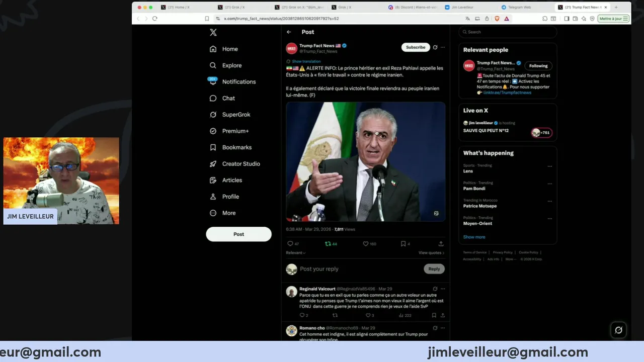The height and width of the screenshot is (362, 644).
Task: Open Grok floating button at bottom right
Action: 618,330
